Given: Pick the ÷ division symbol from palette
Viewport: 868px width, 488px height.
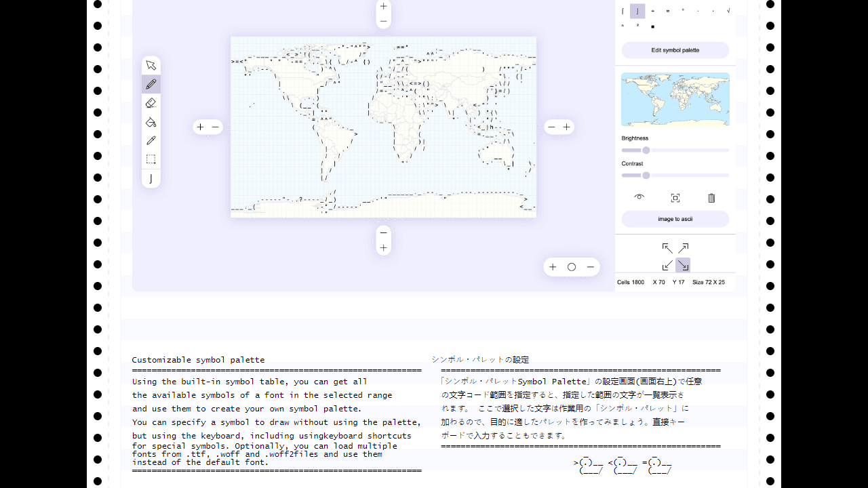Looking at the screenshot, I should 652,11.
